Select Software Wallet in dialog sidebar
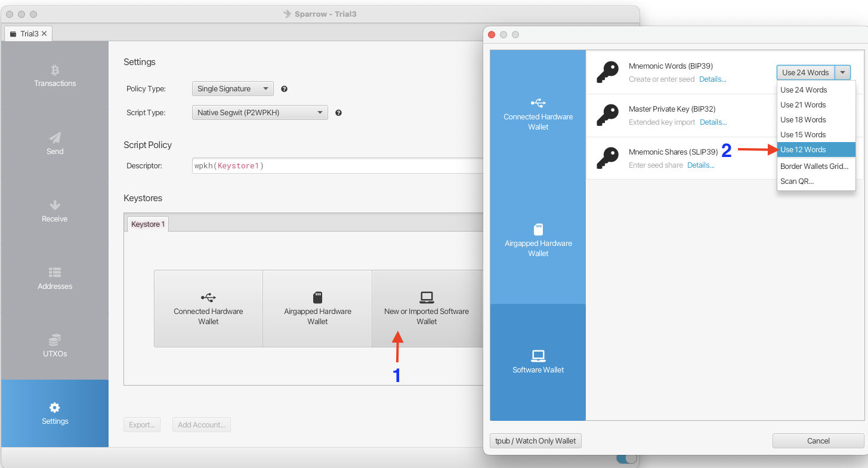The width and height of the screenshot is (868, 468). click(x=538, y=362)
